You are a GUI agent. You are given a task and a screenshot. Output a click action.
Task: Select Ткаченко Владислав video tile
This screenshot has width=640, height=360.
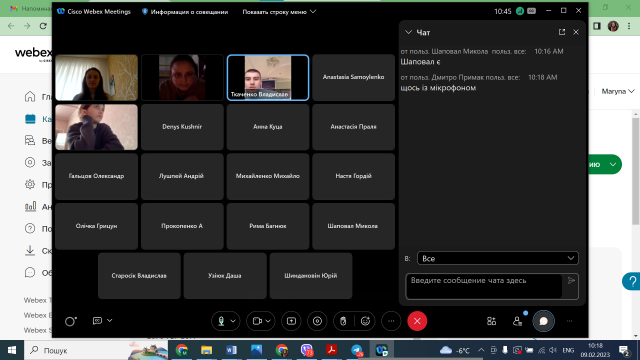[268, 78]
